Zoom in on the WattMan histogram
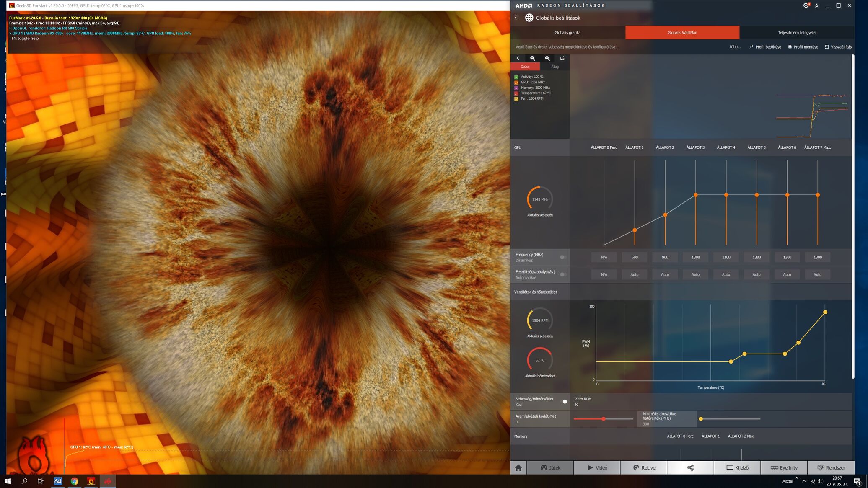This screenshot has width=868, height=488. coord(532,59)
